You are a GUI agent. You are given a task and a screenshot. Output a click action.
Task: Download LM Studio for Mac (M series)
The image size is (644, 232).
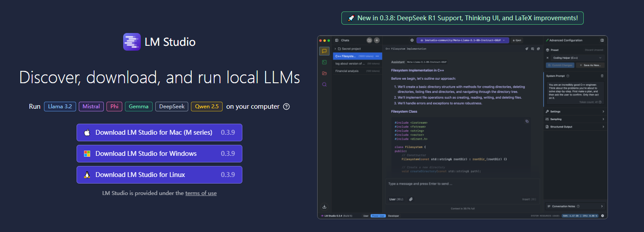tap(159, 133)
